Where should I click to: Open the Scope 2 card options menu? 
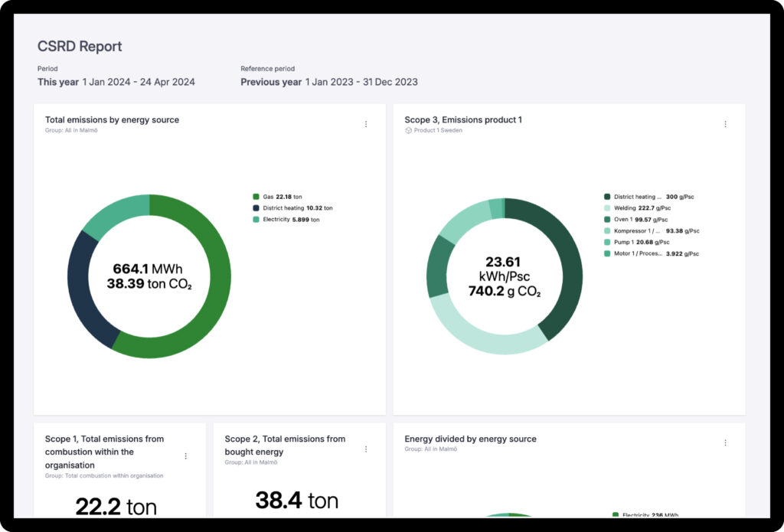click(365, 449)
